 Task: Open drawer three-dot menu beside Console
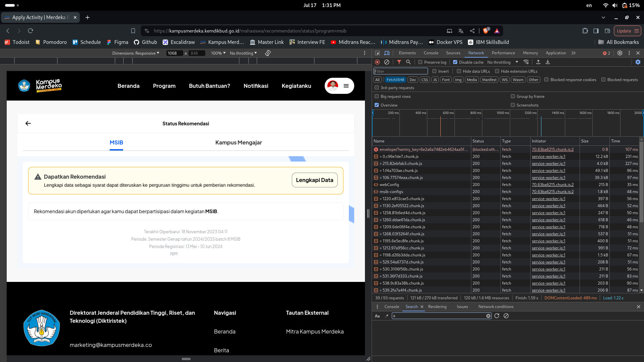coord(377,307)
